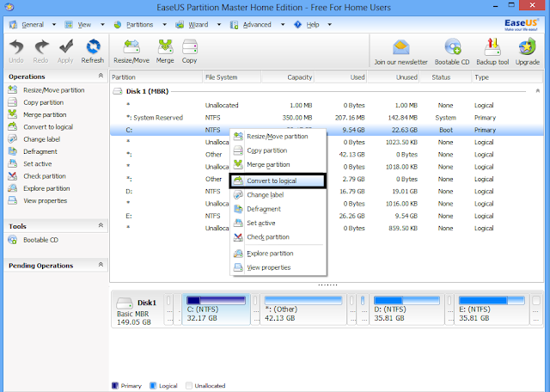Sort by Status column header
The height and width of the screenshot is (392, 550).
tap(445, 77)
